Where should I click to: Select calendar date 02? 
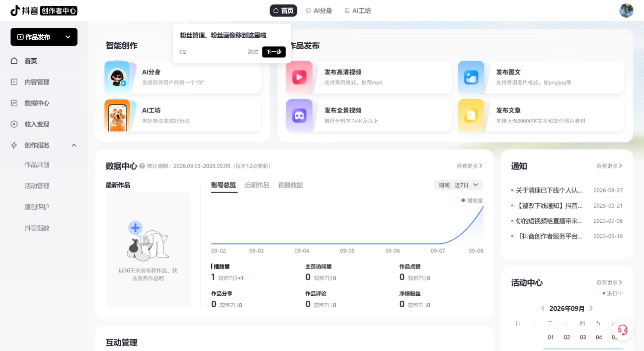point(567,337)
